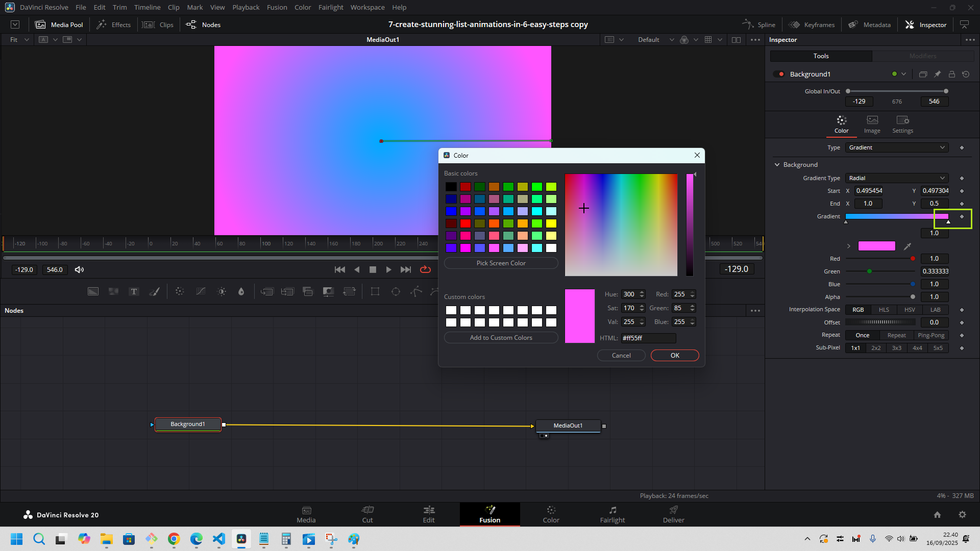Viewport: 980px width, 551px height.
Task: Select the Text tool in Fusion toolbar
Action: click(134, 291)
